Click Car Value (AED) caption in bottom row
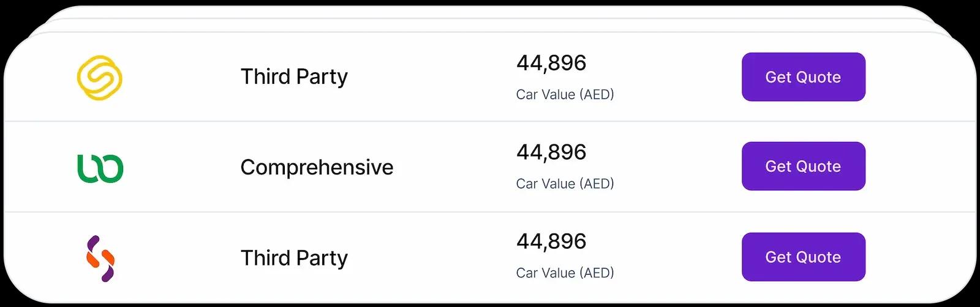980x307 pixels. [x=565, y=273]
